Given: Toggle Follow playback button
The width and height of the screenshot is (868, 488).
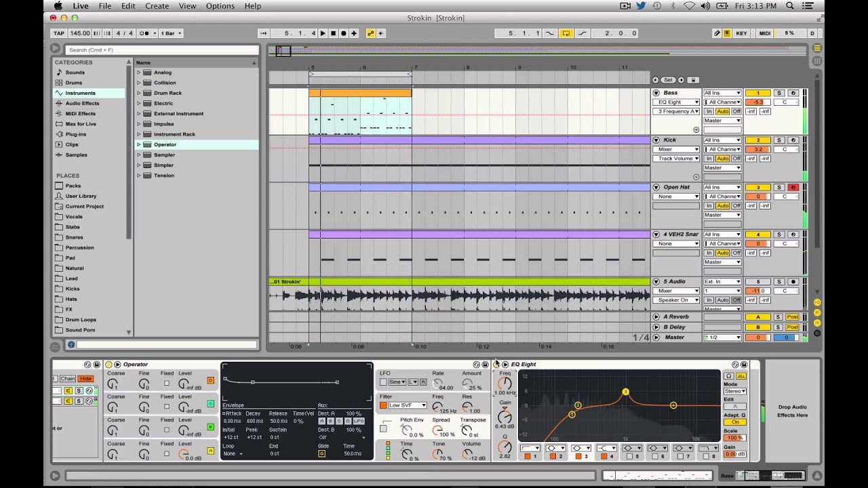Looking at the screenshot, I should coord(263,33).
